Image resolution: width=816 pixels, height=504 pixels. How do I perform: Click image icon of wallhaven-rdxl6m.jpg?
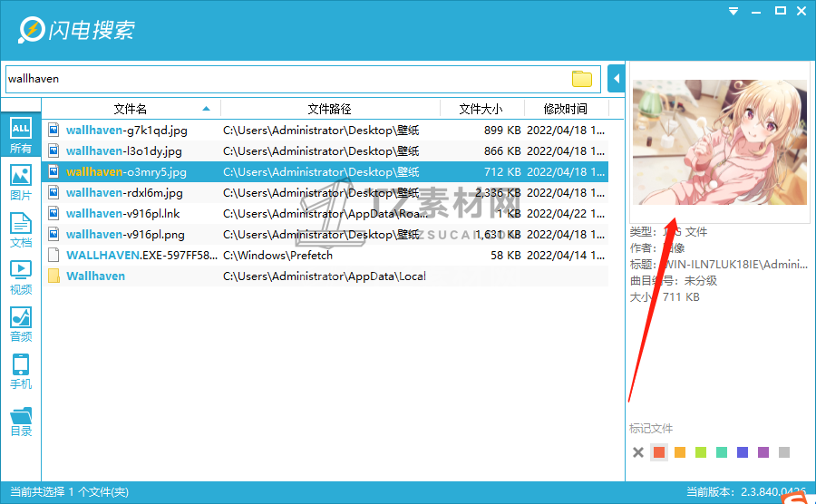tap(53, 192)
